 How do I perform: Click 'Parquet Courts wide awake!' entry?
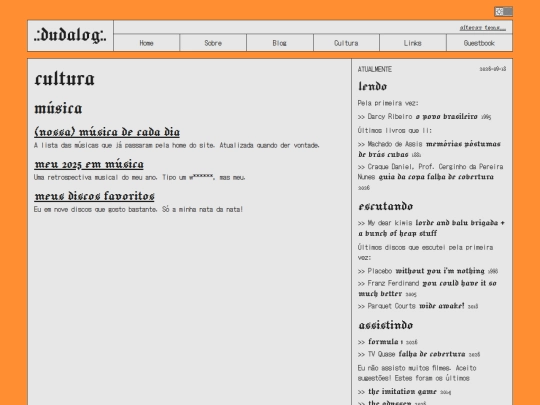(418, 306)
